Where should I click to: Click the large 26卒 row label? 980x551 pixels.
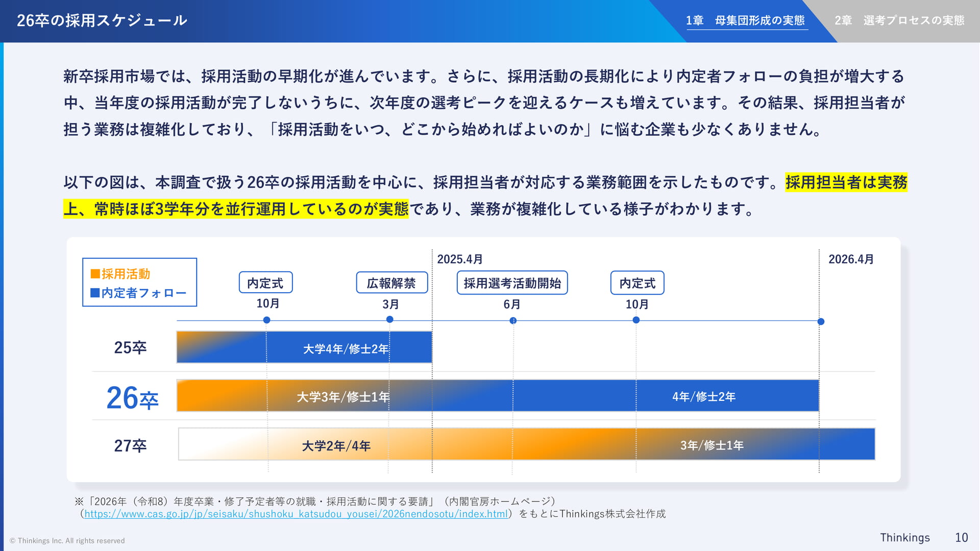(x=132, y=397)
